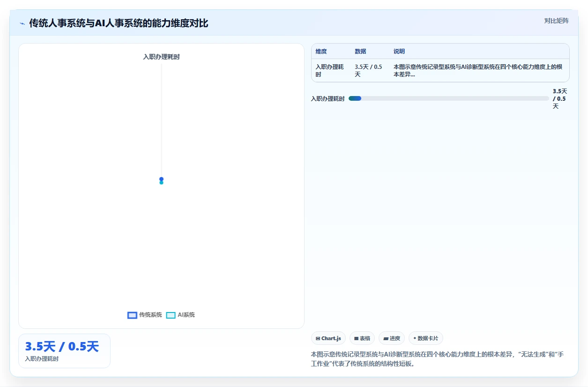The width and height of the screenshot is (588, 387).
Task: Toggle the AI系统 legend entry
Action: (180, 315)
